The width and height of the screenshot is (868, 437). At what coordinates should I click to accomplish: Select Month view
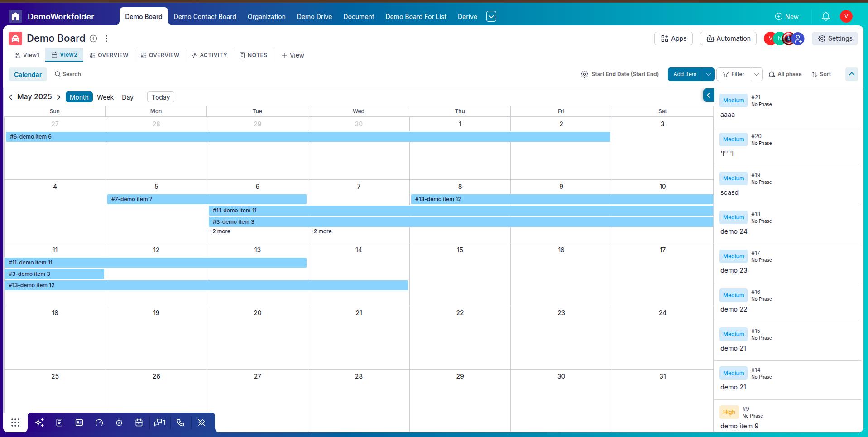tap(79, 97)
